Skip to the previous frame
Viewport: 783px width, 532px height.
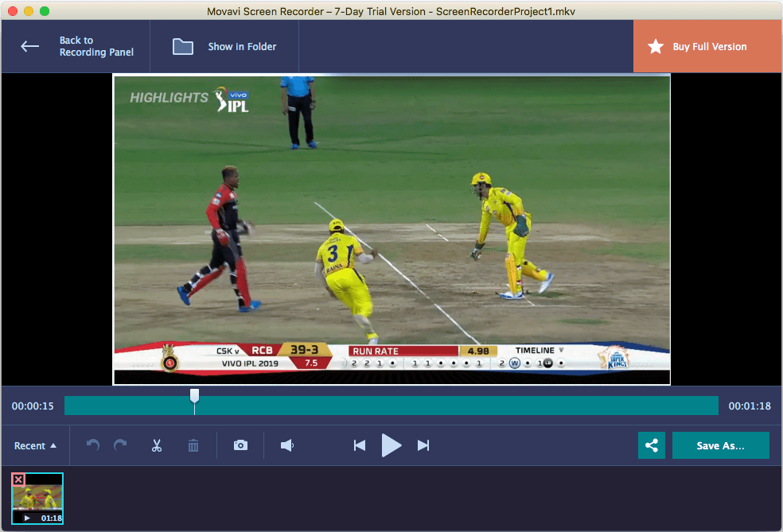360,445
